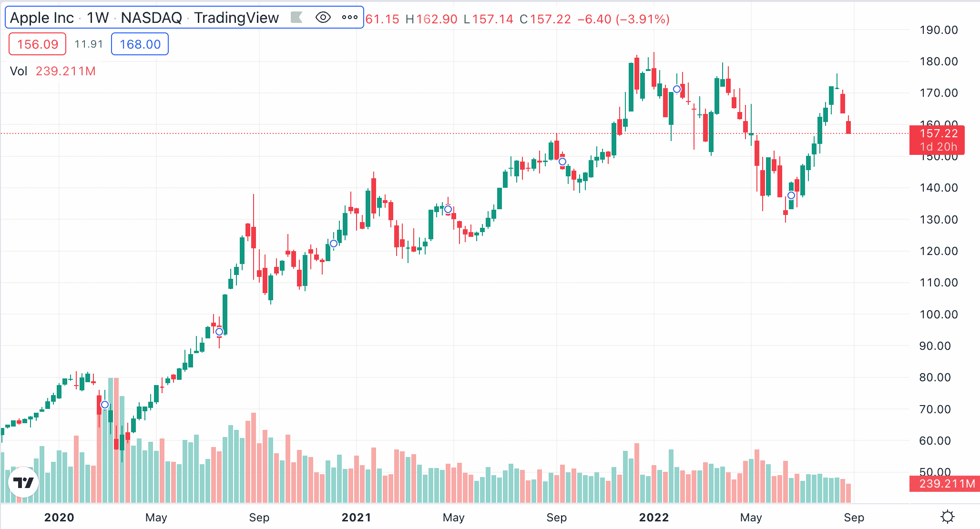The image size is (980, 529).
Task: Click the 100.00 price axis label
Action: click(x=939, y=315)
